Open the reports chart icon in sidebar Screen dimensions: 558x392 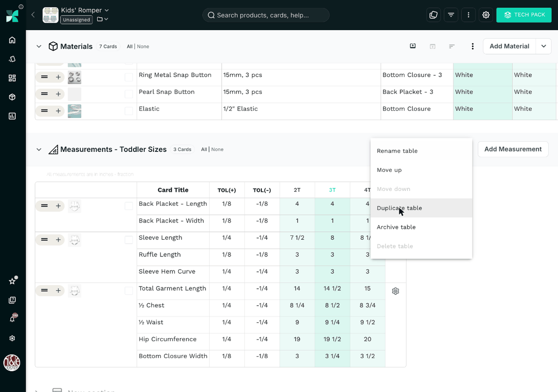coord(13,116)
